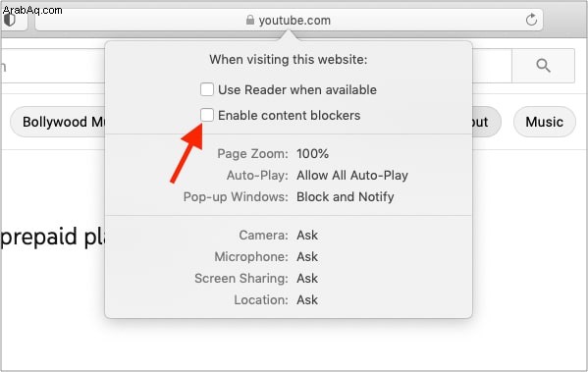This screenshot has height=372, width=588.
Task: Change the Location Ask setting
Action: pos(307,300)
